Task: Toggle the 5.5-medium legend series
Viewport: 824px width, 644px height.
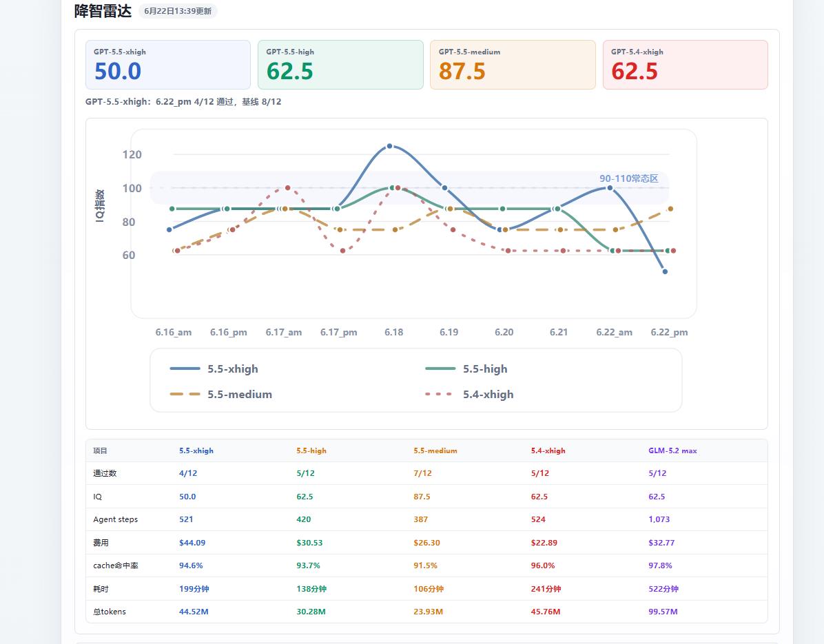Action: click(x=220, y=394)
